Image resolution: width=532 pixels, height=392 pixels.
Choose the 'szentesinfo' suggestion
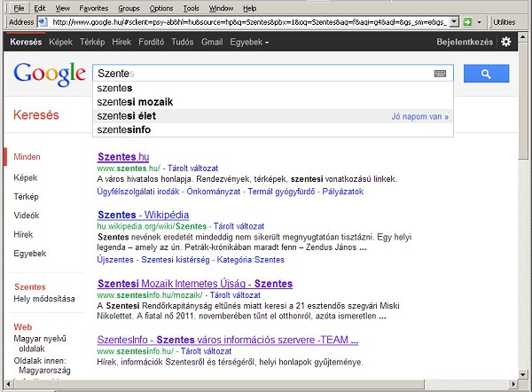(x=273, y=129)
